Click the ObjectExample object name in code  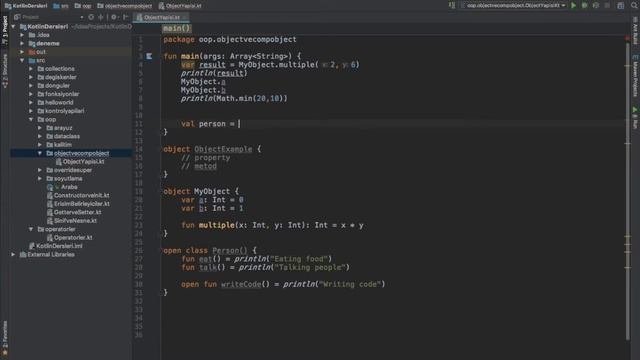pos(223,149)
